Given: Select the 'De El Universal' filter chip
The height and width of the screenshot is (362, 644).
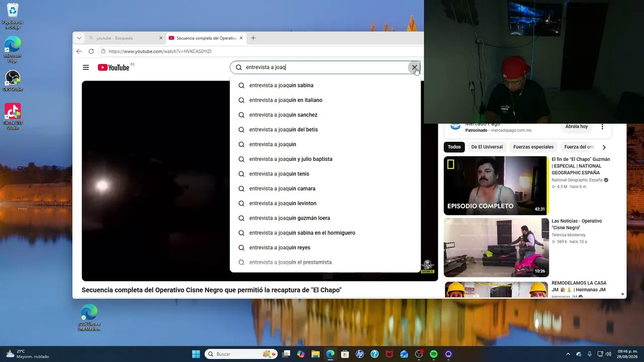Looking at the screenshot, I should (x=487, y=147).
